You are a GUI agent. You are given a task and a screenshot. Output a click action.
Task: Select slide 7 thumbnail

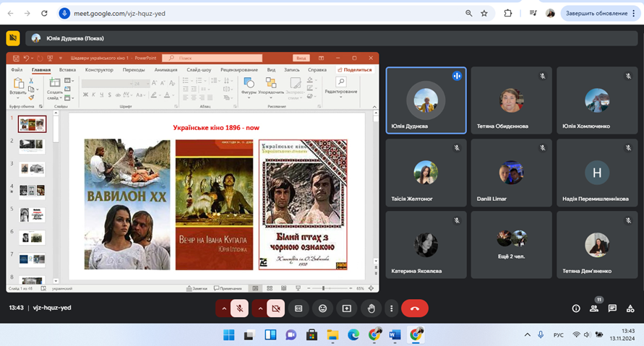(32, 259)
